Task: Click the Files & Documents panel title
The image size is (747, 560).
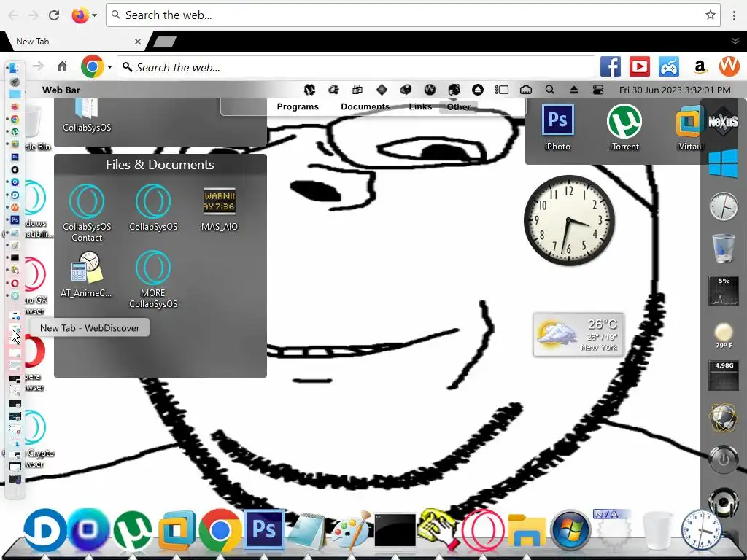Action: (160, 165)
